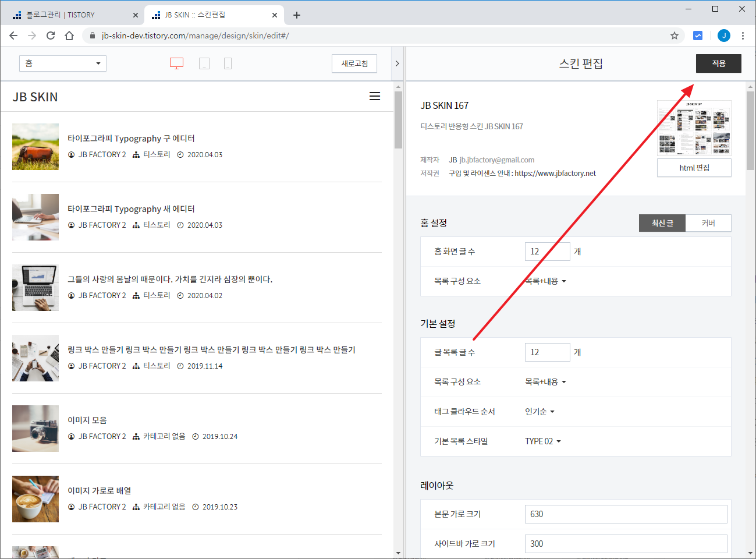Click the html 편집 button
Image resolution: width=756 pixels, height=559 pixels.
point(694,168)
